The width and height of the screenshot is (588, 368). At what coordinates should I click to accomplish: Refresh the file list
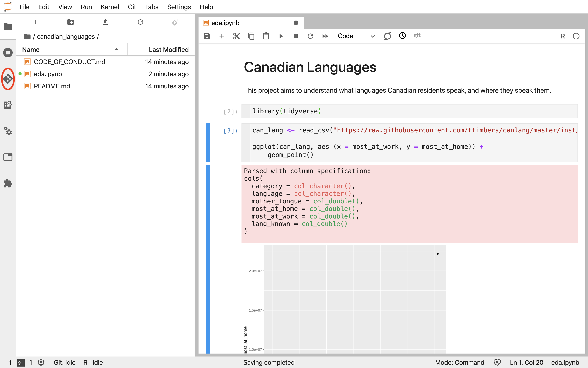(140, 22)
